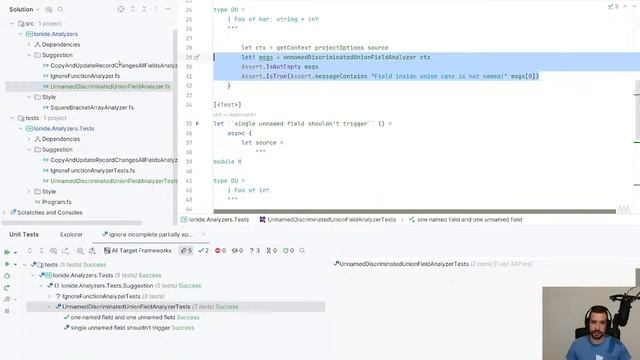The image size is (640, 360).
Task: Open IgnoreFunctionAnalyzer.fs file
Action: pos(85,76)
